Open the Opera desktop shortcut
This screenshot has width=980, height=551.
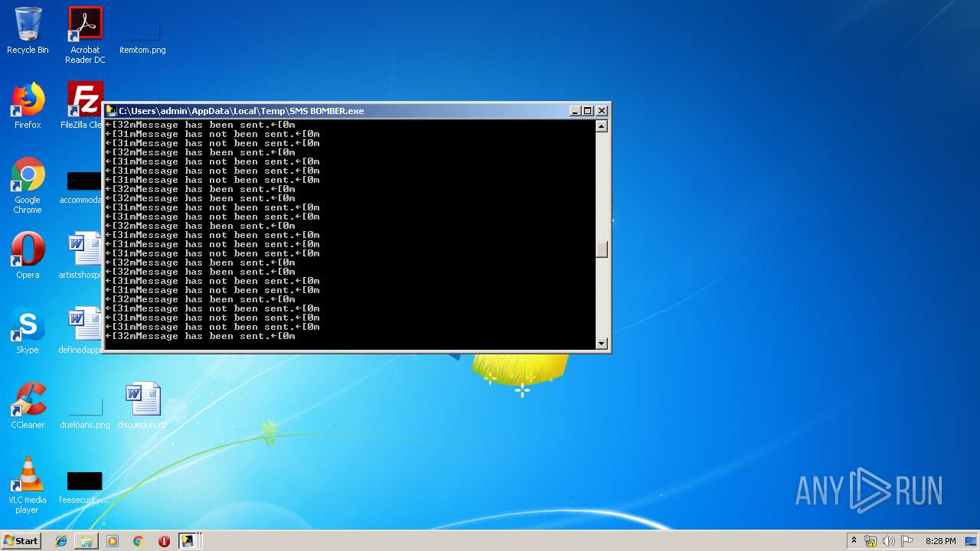28,256
